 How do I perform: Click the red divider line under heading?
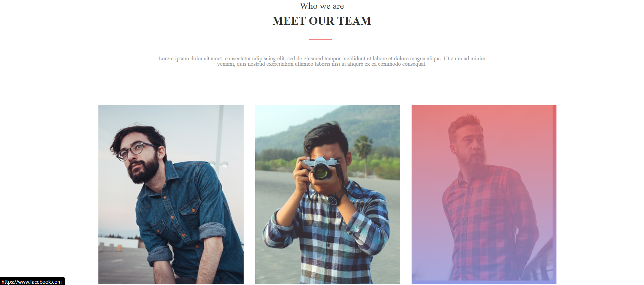[x=320, y=40]
